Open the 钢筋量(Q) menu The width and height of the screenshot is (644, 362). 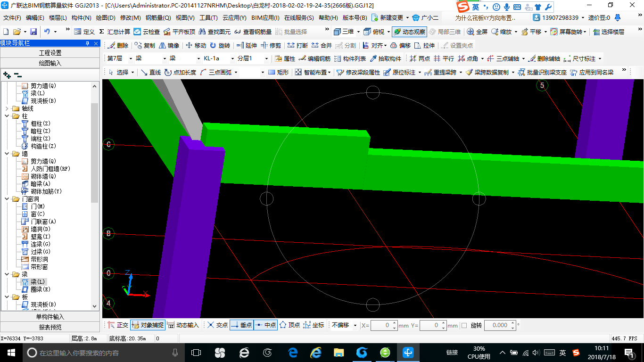point(158,18)
